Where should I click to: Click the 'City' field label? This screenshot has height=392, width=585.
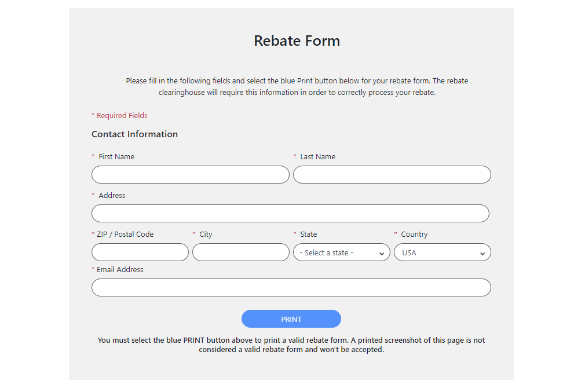[x=206, y=235]
